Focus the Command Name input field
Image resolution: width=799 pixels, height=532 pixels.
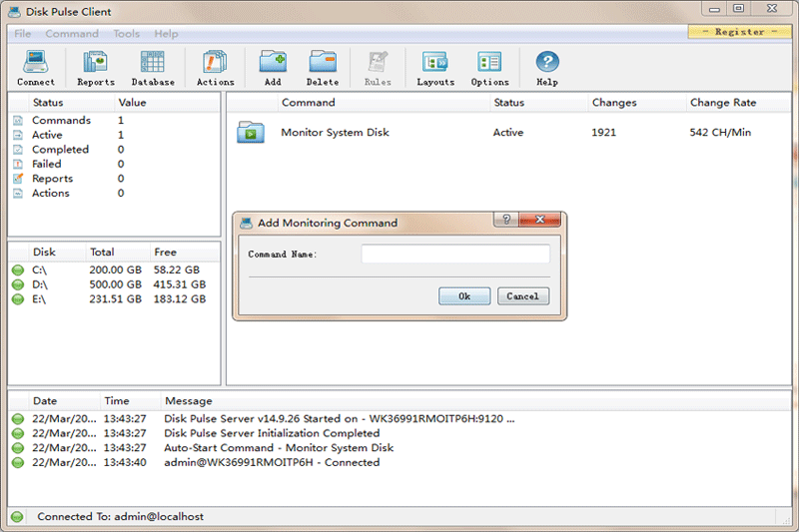pos(455,254)
